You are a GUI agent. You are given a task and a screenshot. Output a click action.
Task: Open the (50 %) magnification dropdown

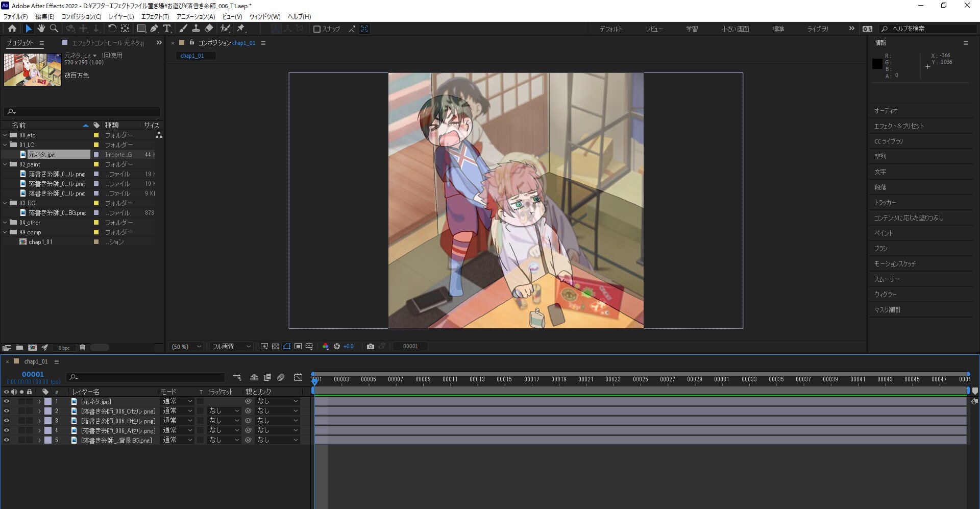click(186, 347)
